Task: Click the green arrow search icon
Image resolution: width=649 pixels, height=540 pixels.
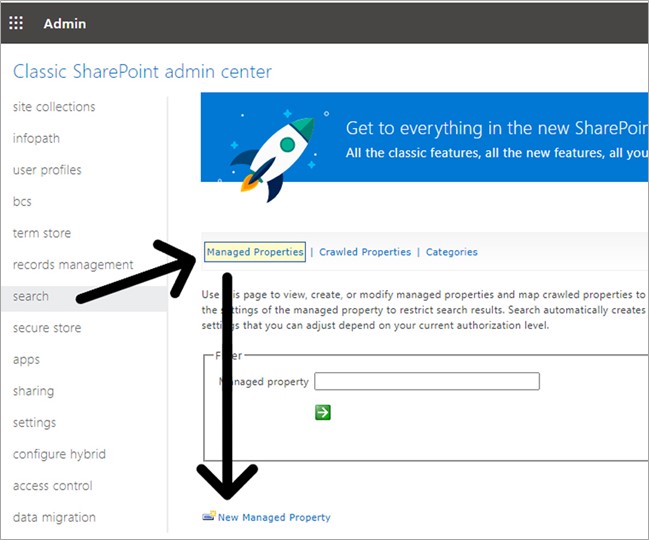Action: pos(322,412)
